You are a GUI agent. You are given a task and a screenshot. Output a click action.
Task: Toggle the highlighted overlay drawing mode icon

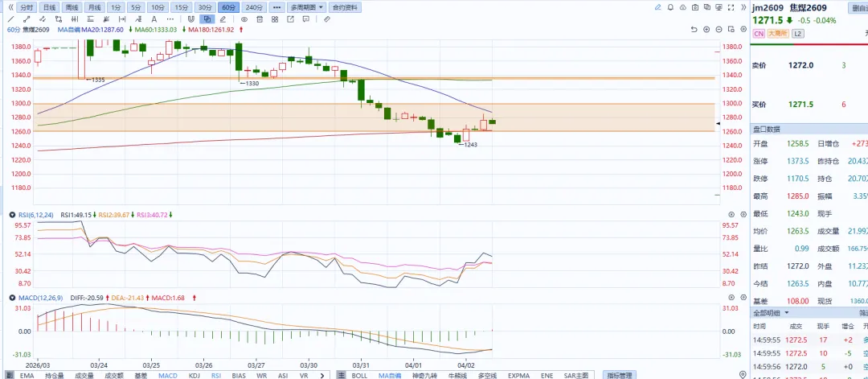click(207, 19)
